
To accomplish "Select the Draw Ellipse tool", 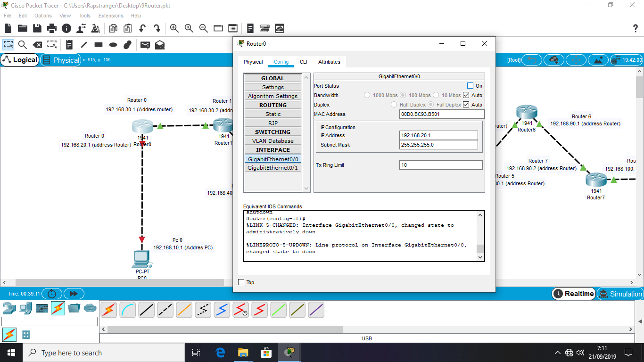I will (x=113, y=45).
